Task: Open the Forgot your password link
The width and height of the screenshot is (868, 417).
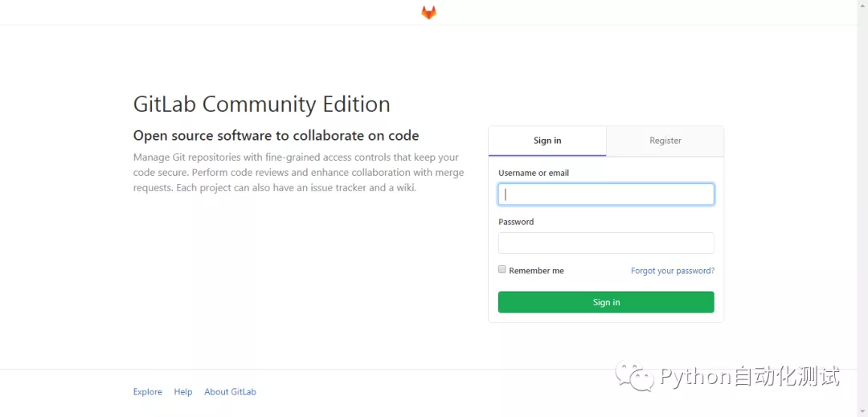Action: click(673, 271)
